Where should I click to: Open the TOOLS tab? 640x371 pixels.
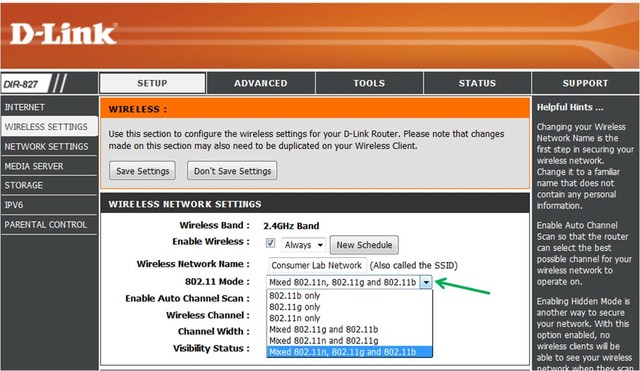pyautogui.click(x=369, y=83)
